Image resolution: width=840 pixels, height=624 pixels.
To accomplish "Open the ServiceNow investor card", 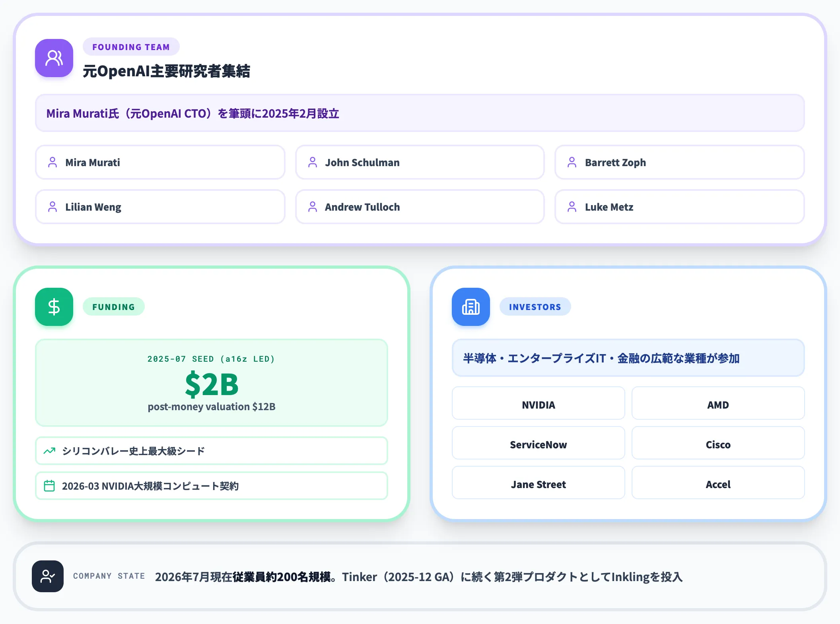I will pos(539,443).
